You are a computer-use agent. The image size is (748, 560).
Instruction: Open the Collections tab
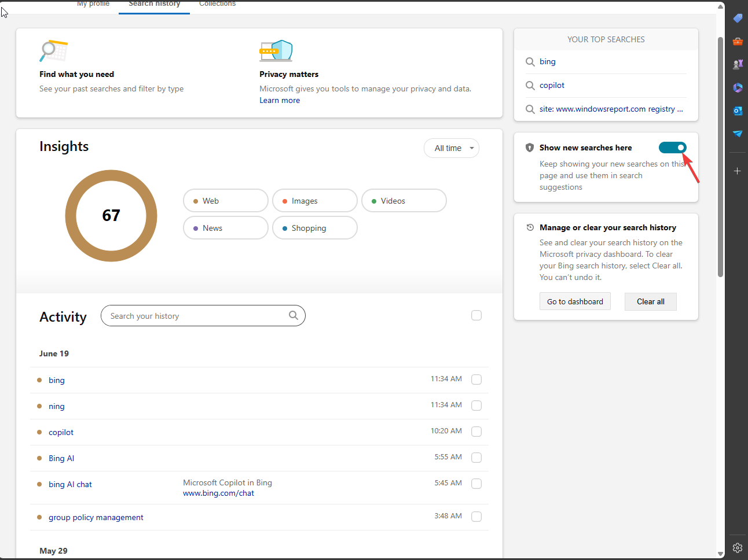click(x=218, y=3)
